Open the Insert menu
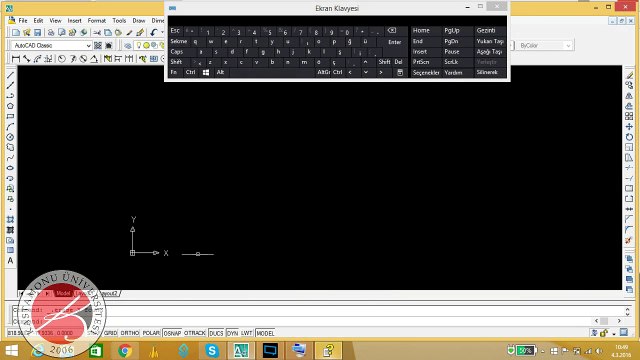 [74, 20]
